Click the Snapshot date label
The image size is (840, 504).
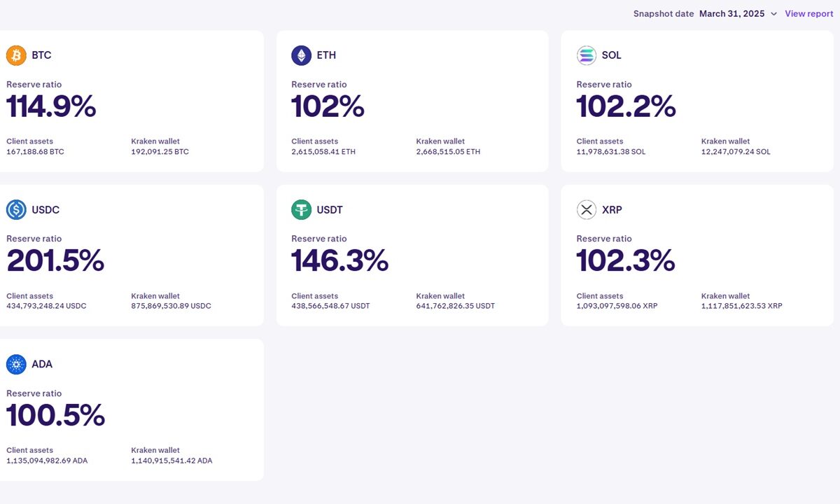[x=664, y=14]
